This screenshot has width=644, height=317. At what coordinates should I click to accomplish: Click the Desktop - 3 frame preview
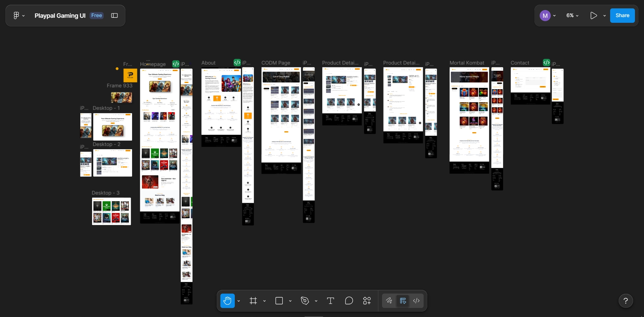111,211
